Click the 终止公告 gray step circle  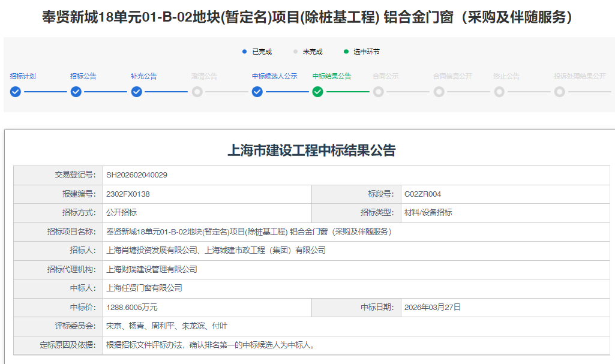499,92
